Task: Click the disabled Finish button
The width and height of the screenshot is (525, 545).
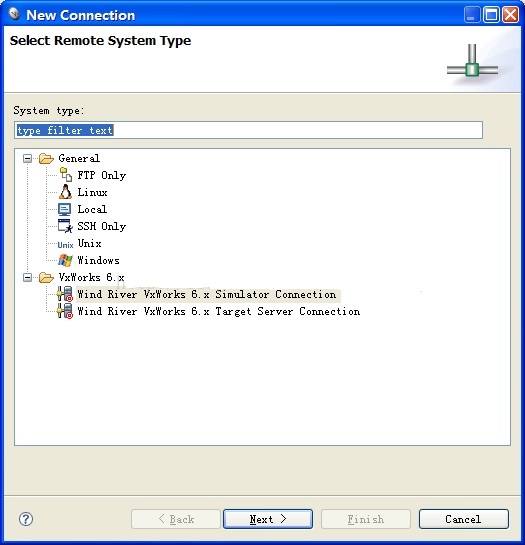Action: (366, 519)
